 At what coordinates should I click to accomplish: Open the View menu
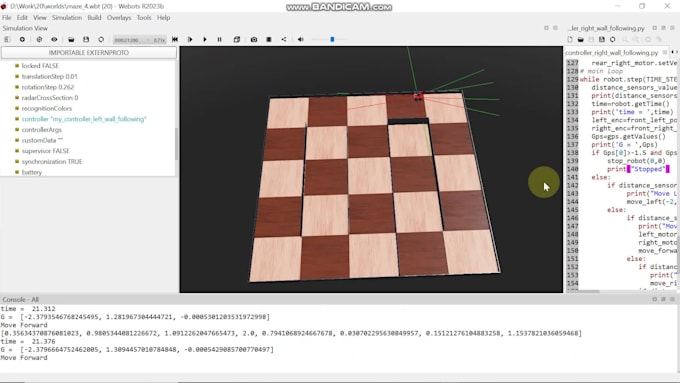pos(39,18)
